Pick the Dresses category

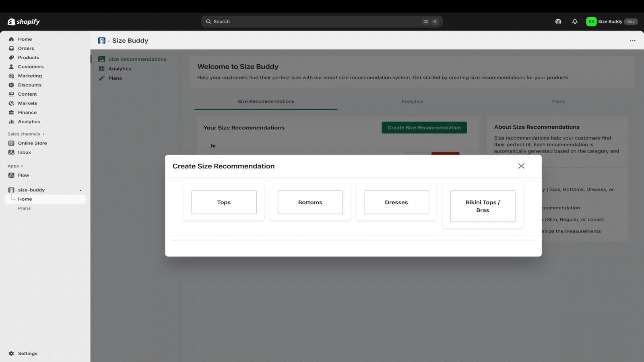tap(396, 202)
